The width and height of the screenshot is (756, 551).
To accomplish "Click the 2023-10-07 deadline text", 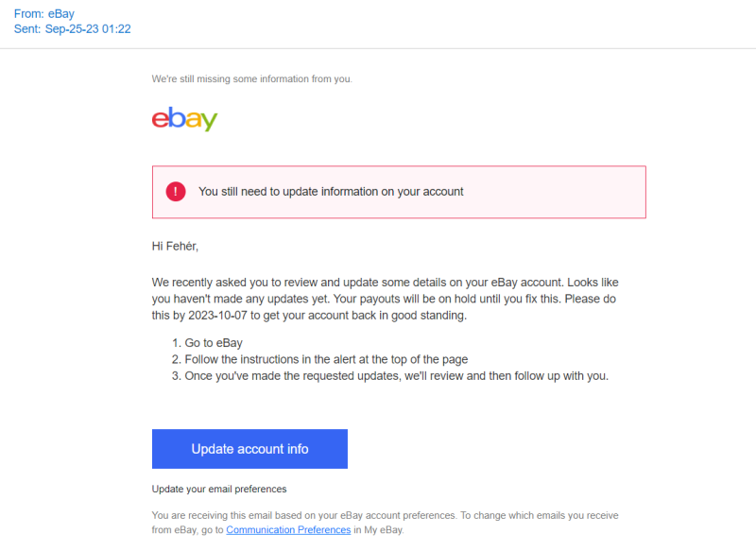I will click(x=217, y=316).
